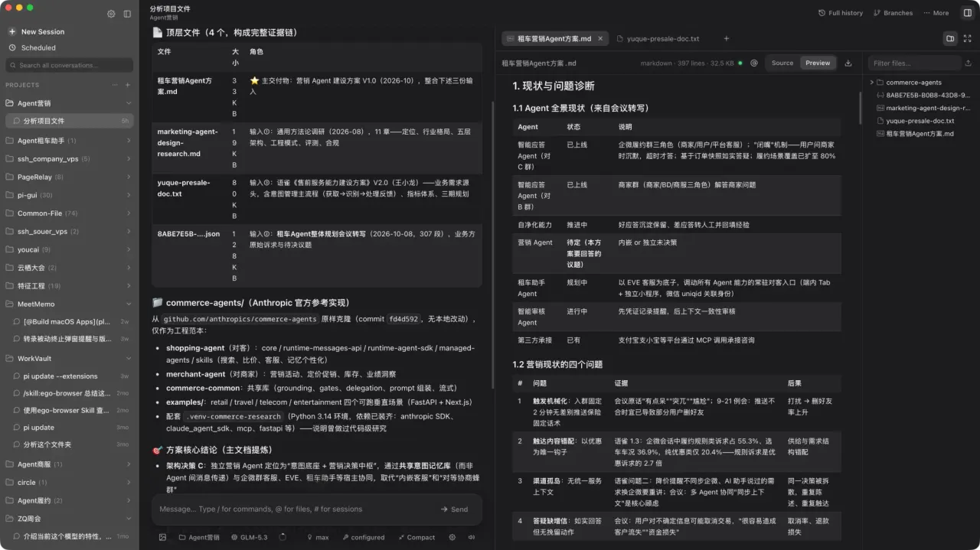Open the configured tools status
Screen dimensions: 980x550
pos(363,537)
